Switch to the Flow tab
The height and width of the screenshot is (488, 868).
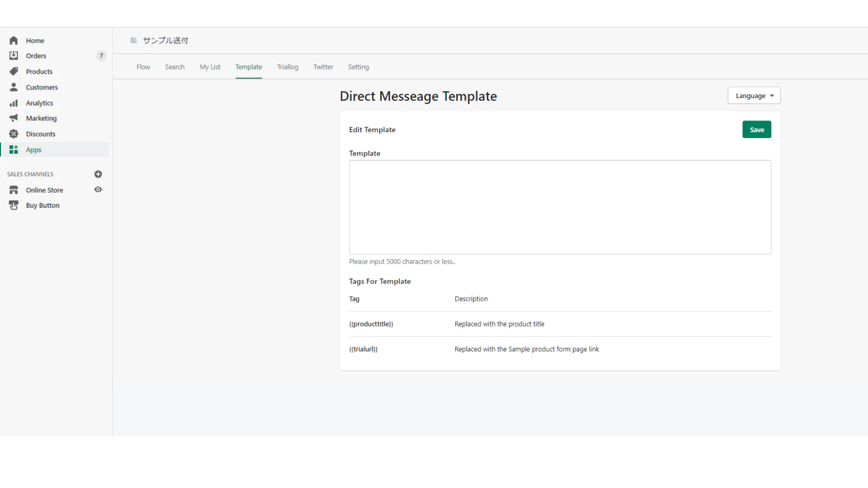click(143, 67)
